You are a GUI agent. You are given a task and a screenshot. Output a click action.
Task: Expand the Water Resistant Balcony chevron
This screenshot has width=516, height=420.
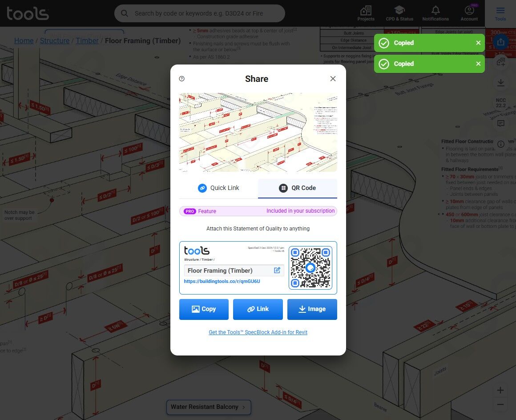[x=243, y=407]
